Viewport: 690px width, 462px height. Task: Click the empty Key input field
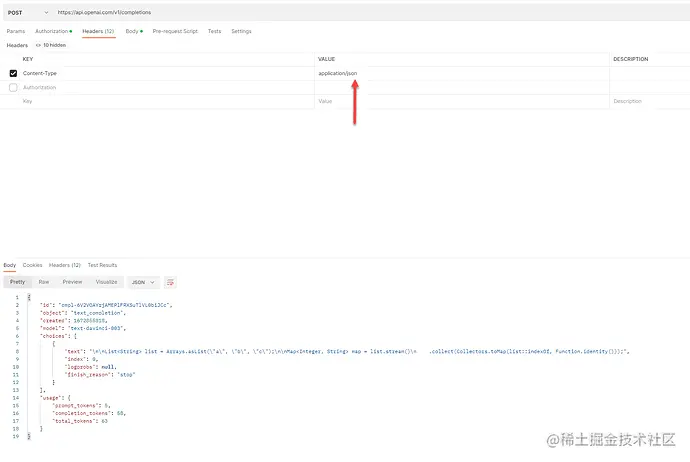(x=167, y=101)
